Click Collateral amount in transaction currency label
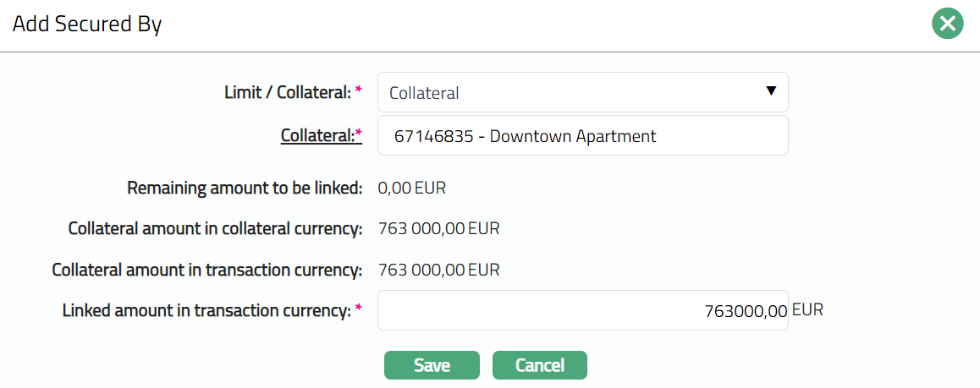The height and width of the screenshot is (388, 980). (x=207, y=270)
